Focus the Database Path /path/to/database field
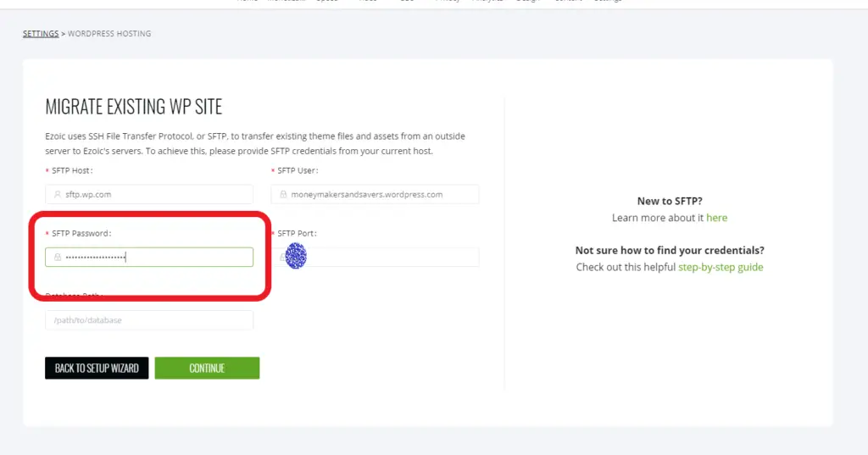Viewport: 868px width, 455px height. click(x=149, y=320)
